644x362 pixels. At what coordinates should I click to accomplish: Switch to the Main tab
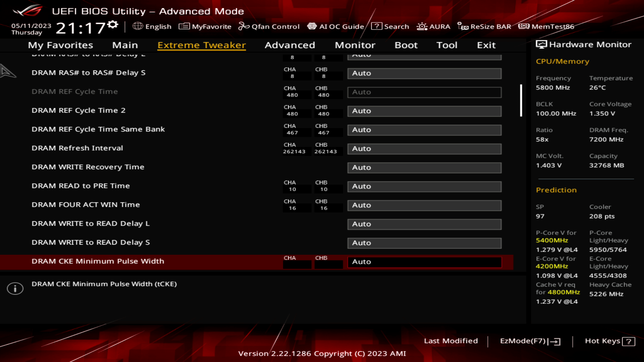(x=125, y=45)
